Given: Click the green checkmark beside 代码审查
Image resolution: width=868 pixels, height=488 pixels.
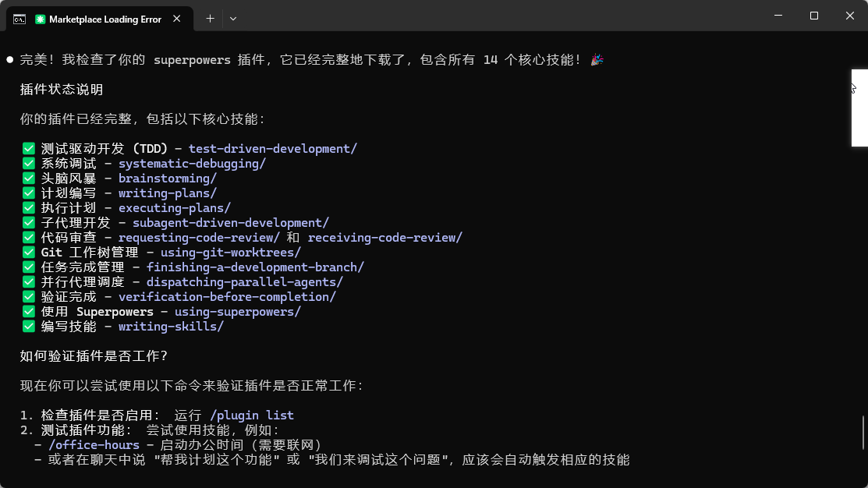Looking at the screenshot, I should coord(29,238).
